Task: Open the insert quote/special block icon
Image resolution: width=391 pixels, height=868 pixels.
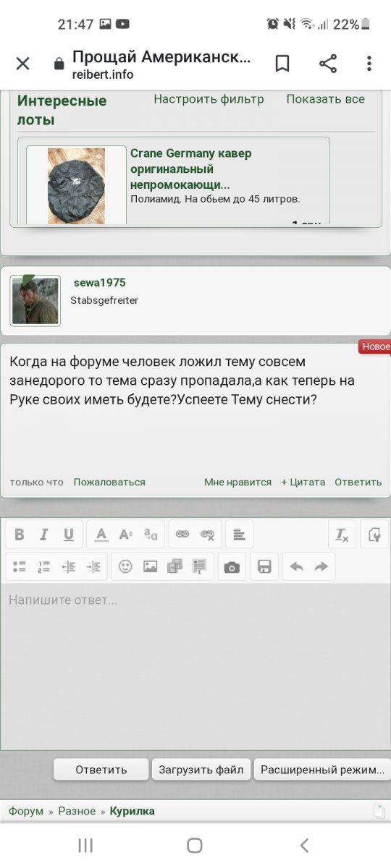Action: [x=199, y=567]
